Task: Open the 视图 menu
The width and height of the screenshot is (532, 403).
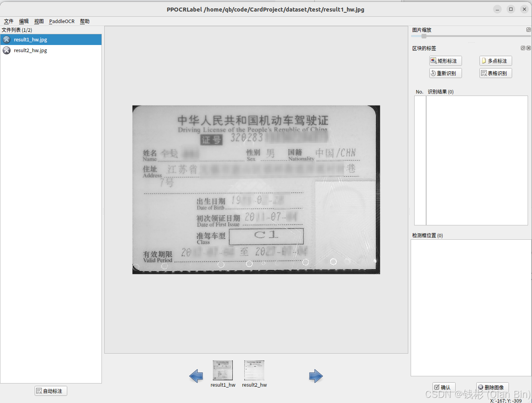Action: 39,21
